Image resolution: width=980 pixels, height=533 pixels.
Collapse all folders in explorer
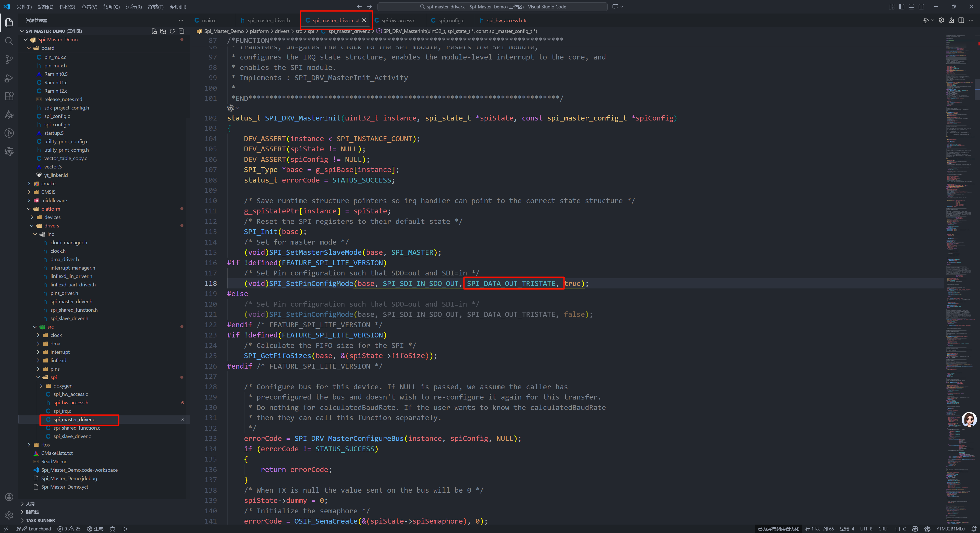coord(181,31)
